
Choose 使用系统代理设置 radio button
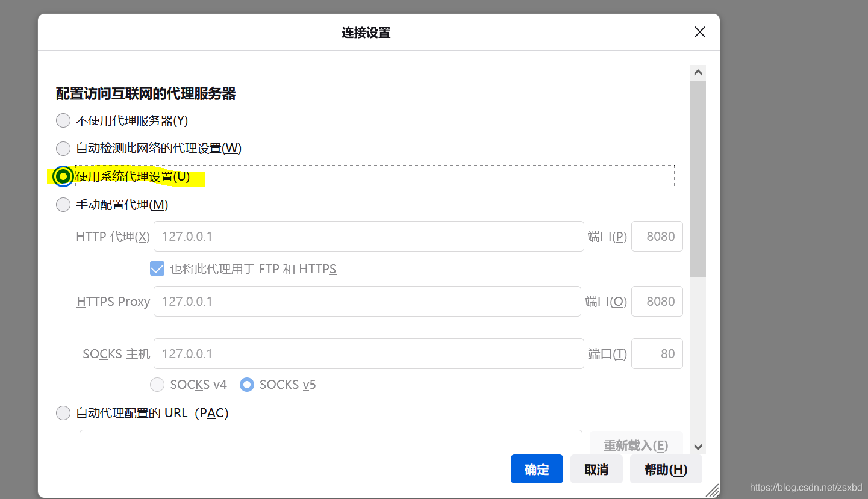pyautogui.click(x=63, y=176)
